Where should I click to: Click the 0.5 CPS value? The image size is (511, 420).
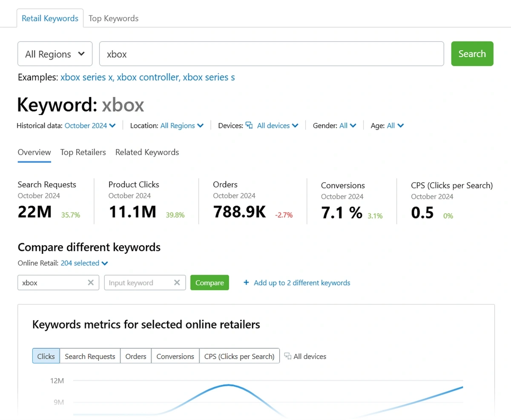422,213
